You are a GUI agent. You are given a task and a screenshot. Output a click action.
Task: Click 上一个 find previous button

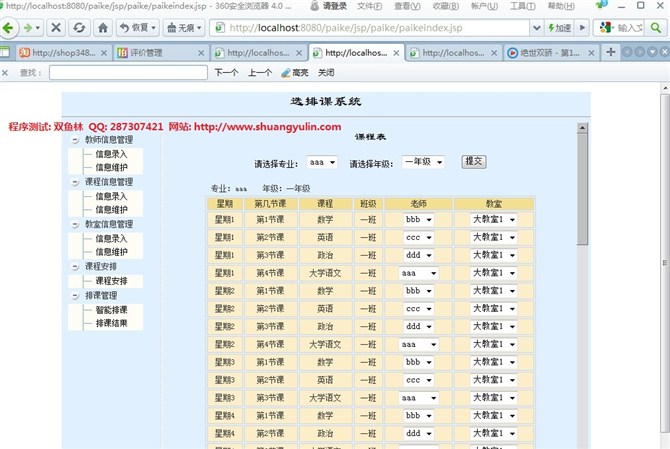pos(260,73)
